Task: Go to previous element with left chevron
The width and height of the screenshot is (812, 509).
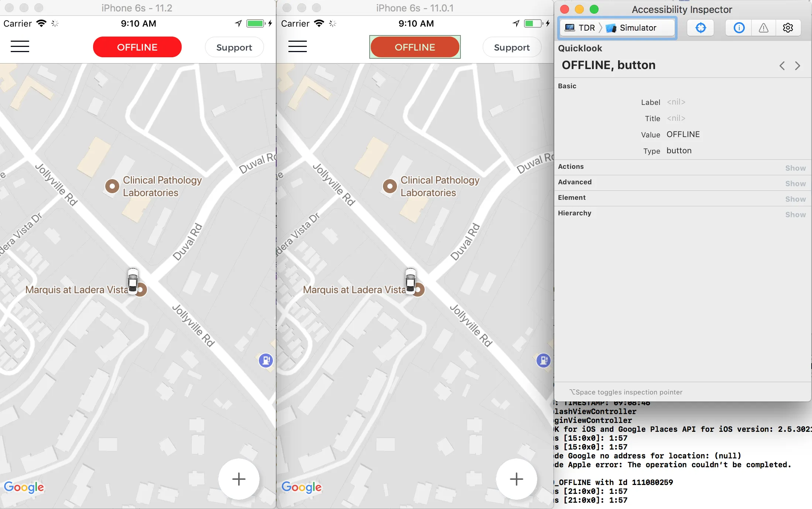Action: [x=782, y=66]
